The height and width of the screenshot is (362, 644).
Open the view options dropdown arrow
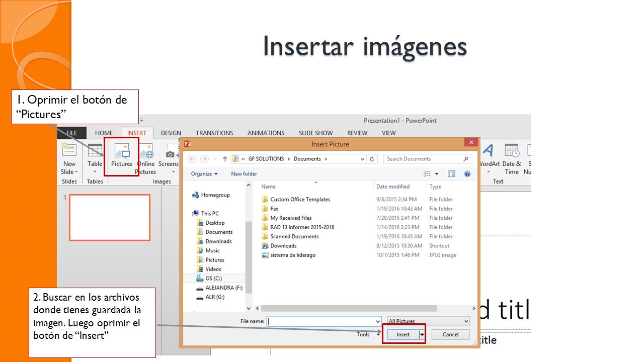(437, 174)
